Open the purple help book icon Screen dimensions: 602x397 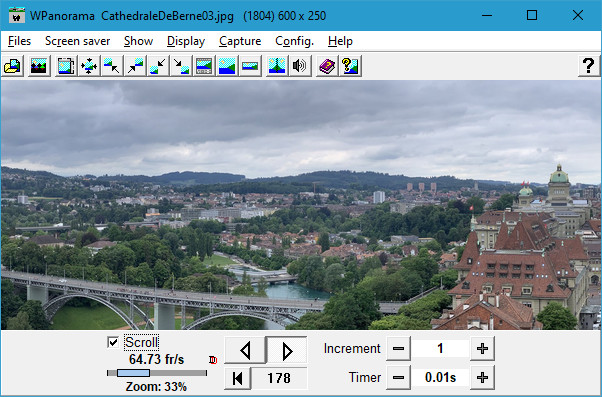point(327,66)
